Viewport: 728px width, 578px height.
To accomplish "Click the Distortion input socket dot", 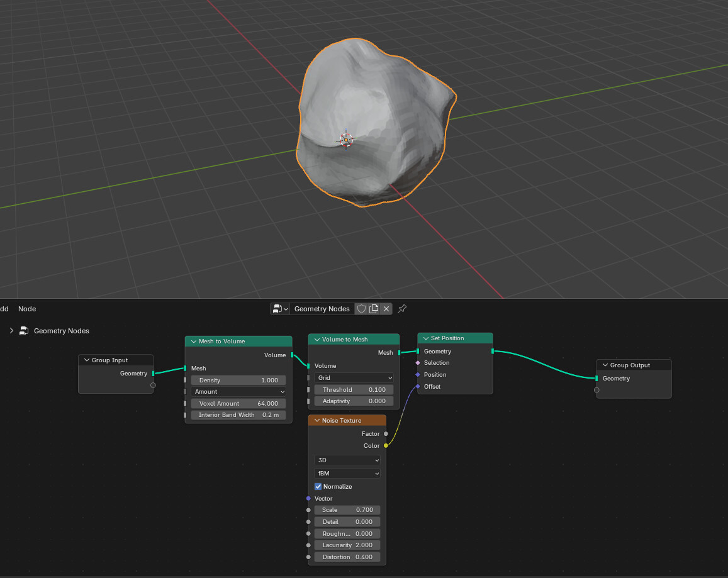I will click(309, 557).
